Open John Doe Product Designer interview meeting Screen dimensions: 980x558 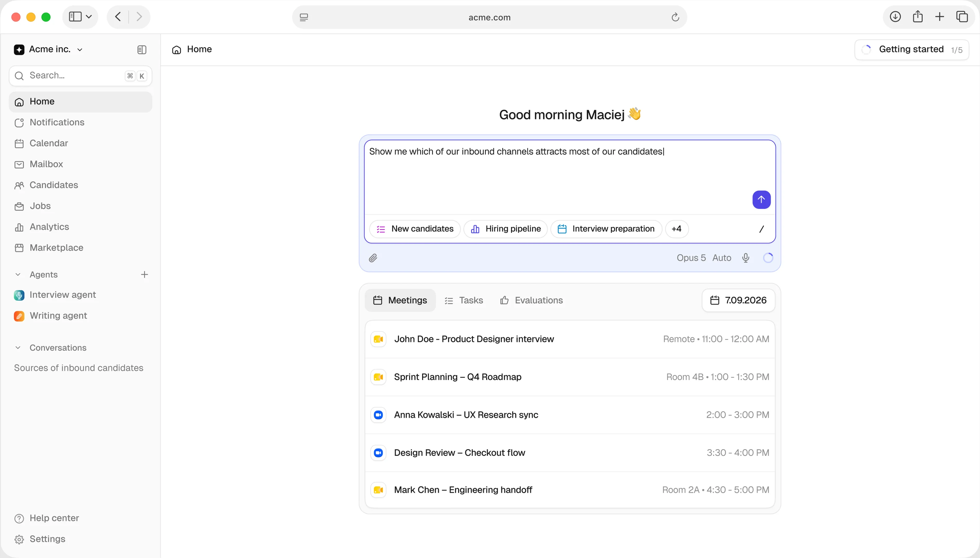[570, 339]
